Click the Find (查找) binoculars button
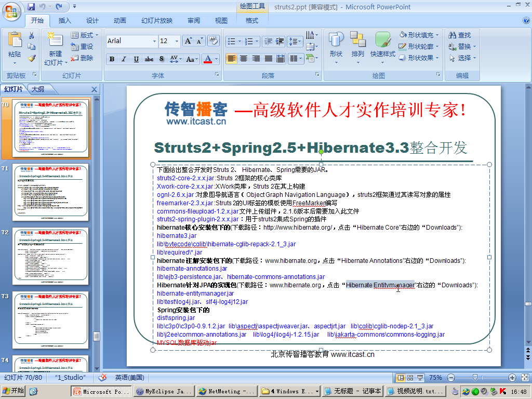The width and height of the screenshot is (532, 399). [460, 35]
